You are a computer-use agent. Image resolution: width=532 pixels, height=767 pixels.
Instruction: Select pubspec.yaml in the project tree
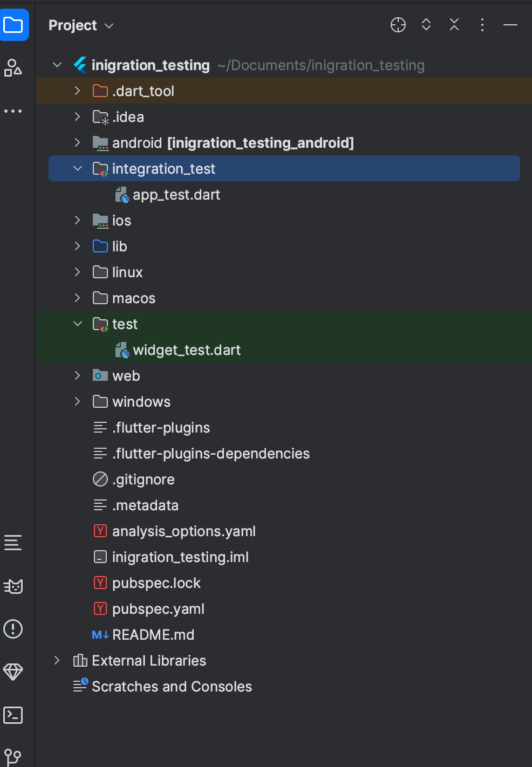(158, 608)
